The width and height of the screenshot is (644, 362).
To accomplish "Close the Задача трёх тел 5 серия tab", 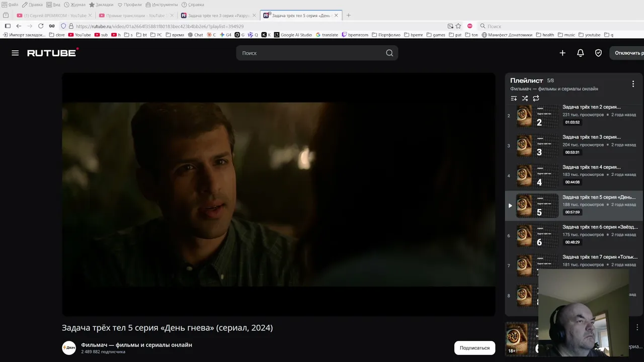I will point(336,16).
